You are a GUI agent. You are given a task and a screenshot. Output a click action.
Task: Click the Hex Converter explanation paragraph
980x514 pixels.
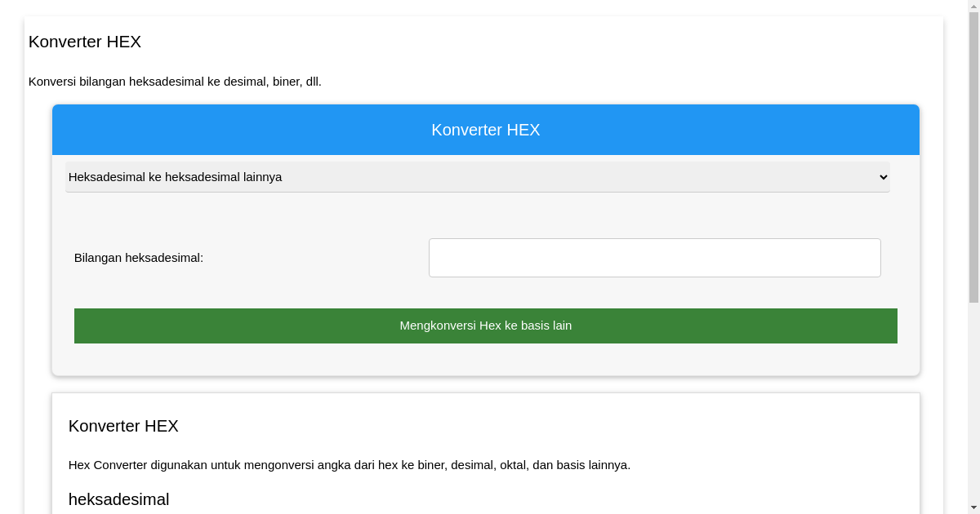350,465
